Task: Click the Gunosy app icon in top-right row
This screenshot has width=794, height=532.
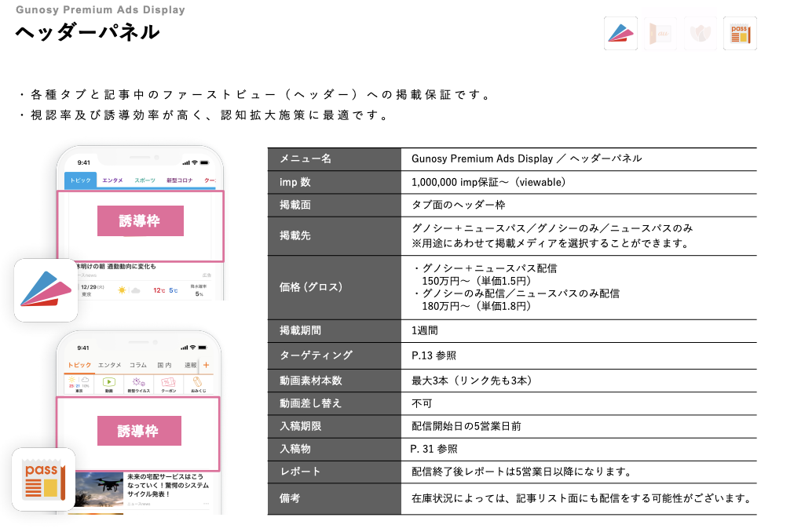Action: coord(620,34)
